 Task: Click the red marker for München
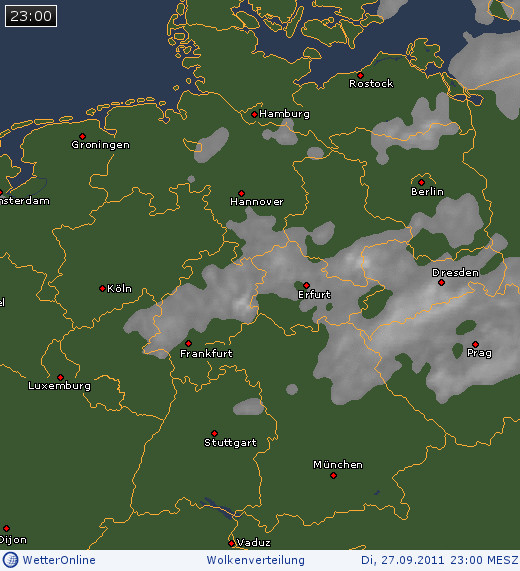(x=333, y=475)
